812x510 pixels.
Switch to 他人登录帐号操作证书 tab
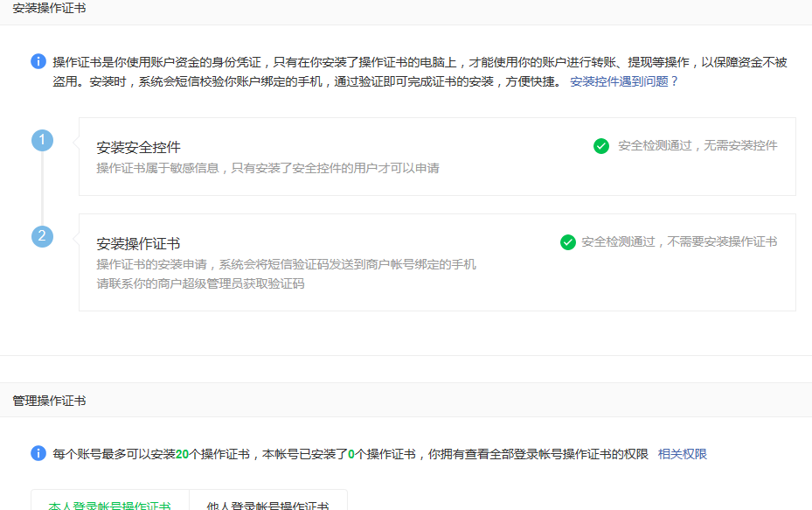pos(267,505)
